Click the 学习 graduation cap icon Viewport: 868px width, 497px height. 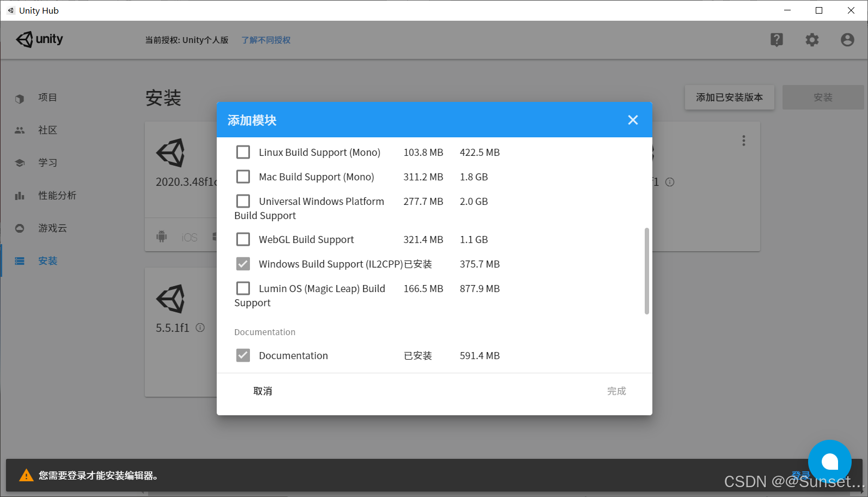click(x=20, y=163)
